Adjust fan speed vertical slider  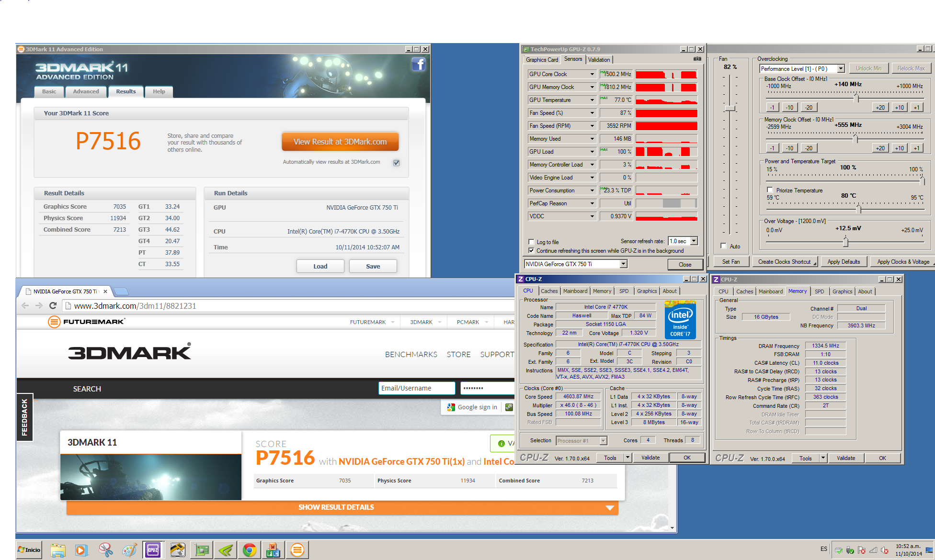(730, 109)
